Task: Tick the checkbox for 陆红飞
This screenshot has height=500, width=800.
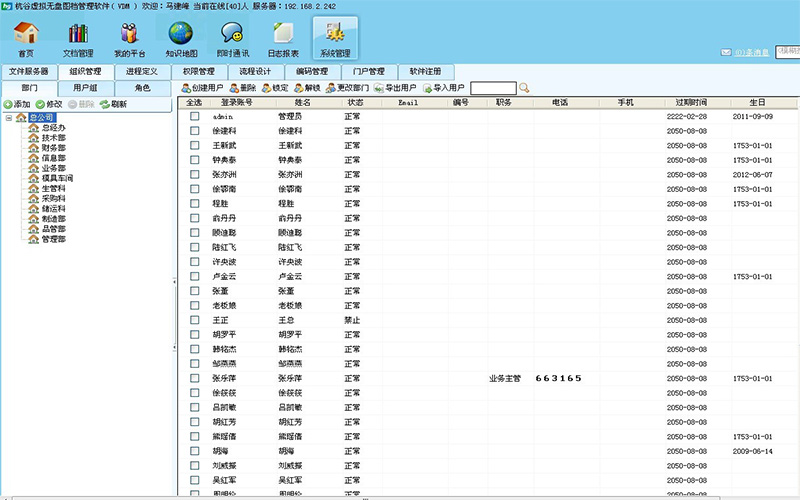Action: [x=194, y=247]
